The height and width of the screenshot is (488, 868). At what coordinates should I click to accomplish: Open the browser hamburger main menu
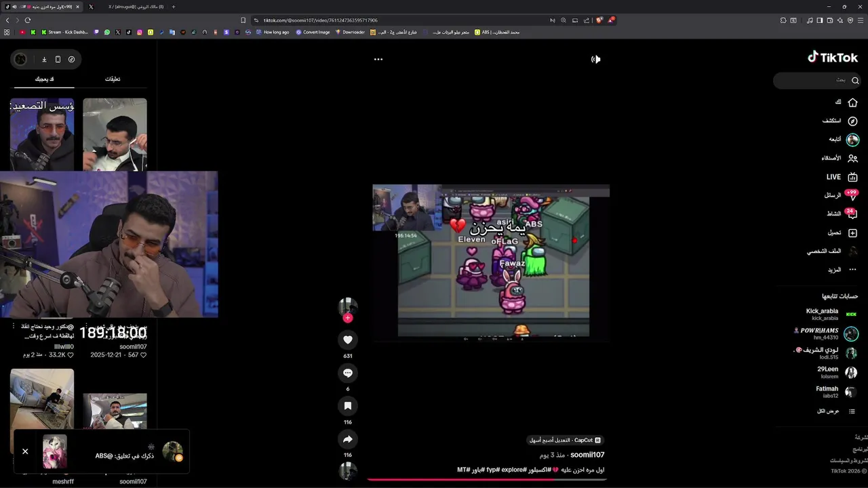pos(861,20)
